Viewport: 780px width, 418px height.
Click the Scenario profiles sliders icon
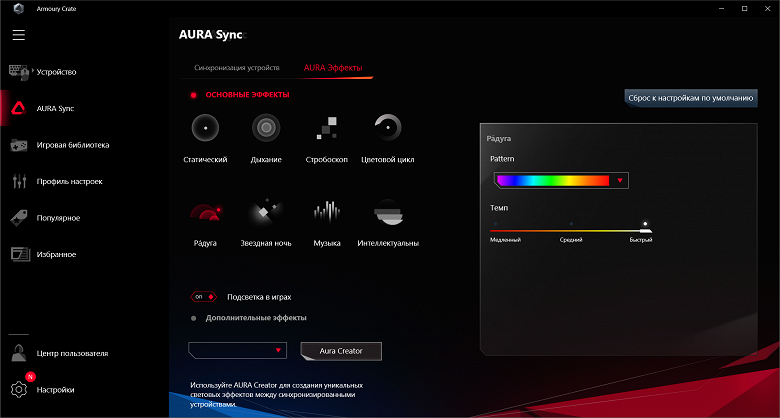point(19,181)
